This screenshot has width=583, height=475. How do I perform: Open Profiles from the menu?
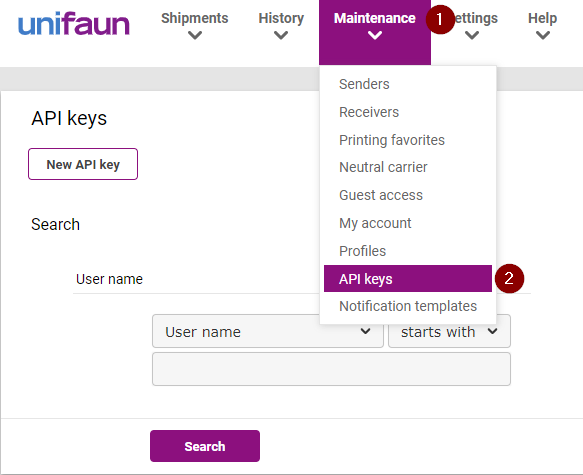pos(362,251)
